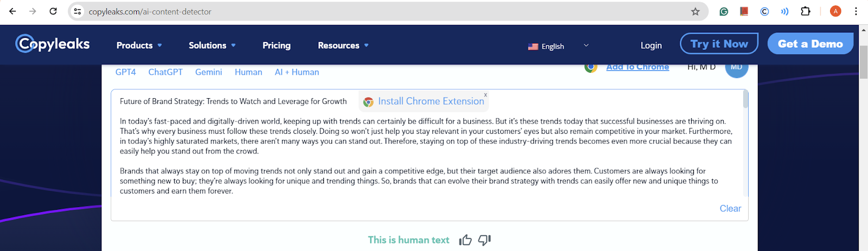Image resolution: width=868 pixels, height=251 pixels.
Task: Open the Chrome three-dot menu
Action: click(x=856, y=11)
